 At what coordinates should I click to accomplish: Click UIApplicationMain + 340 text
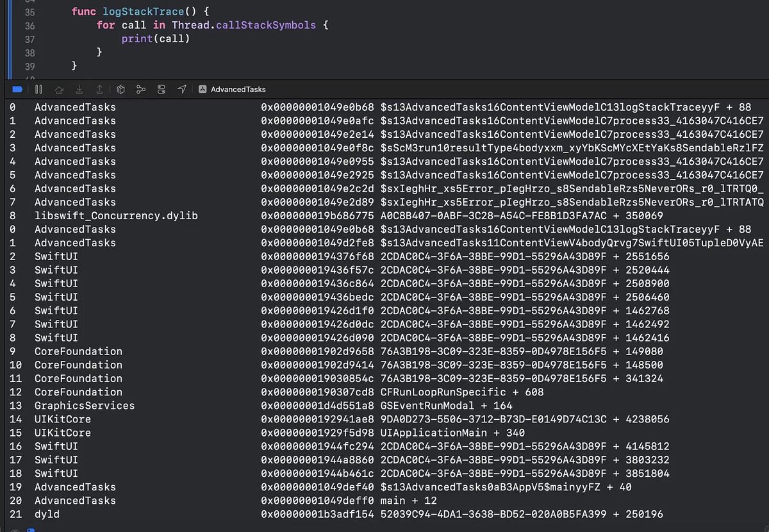(452, 433)
